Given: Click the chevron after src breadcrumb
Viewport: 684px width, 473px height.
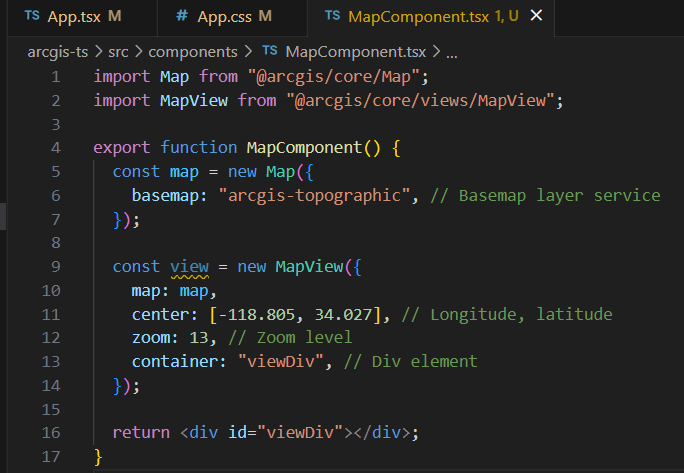Looking at the screenshot, I should click(139, 52).
